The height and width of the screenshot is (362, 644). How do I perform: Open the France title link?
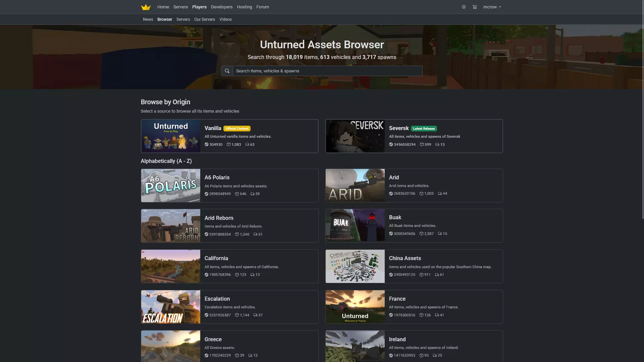click(397, 299)
